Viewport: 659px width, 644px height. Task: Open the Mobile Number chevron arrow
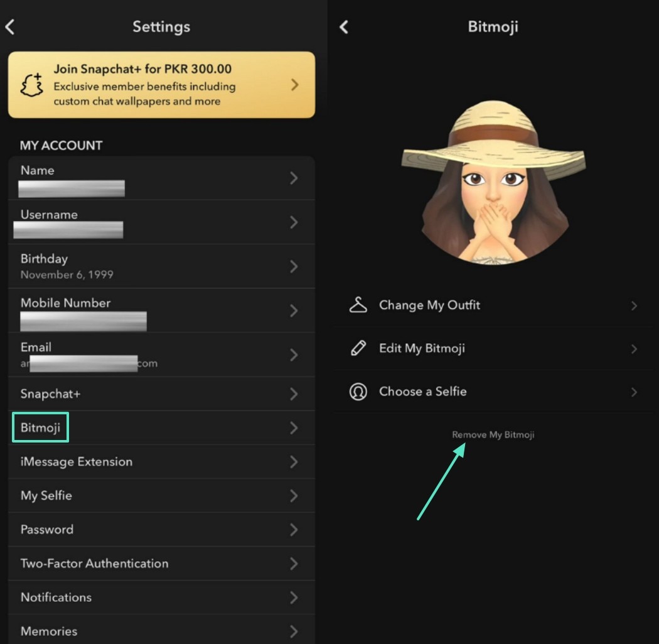[294, 310]
